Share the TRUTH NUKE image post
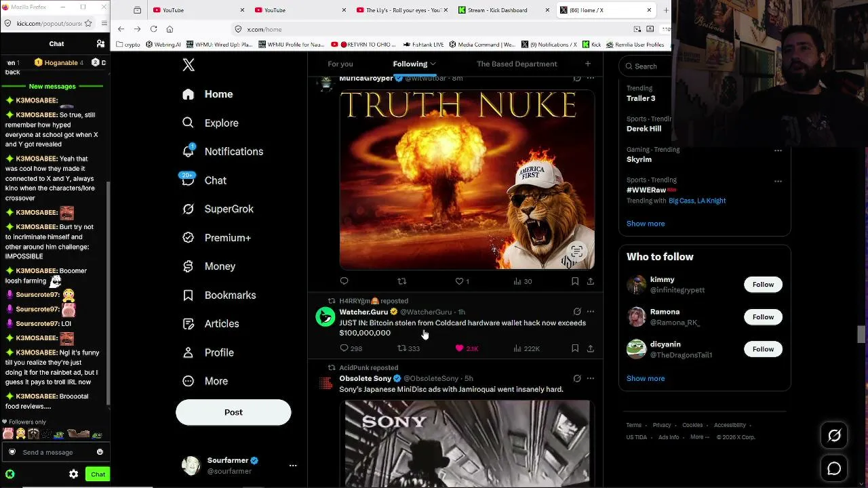 (591, 281)
